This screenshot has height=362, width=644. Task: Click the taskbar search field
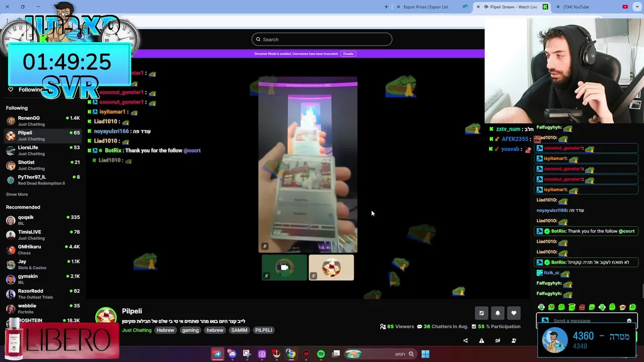(x=381, y=354)
